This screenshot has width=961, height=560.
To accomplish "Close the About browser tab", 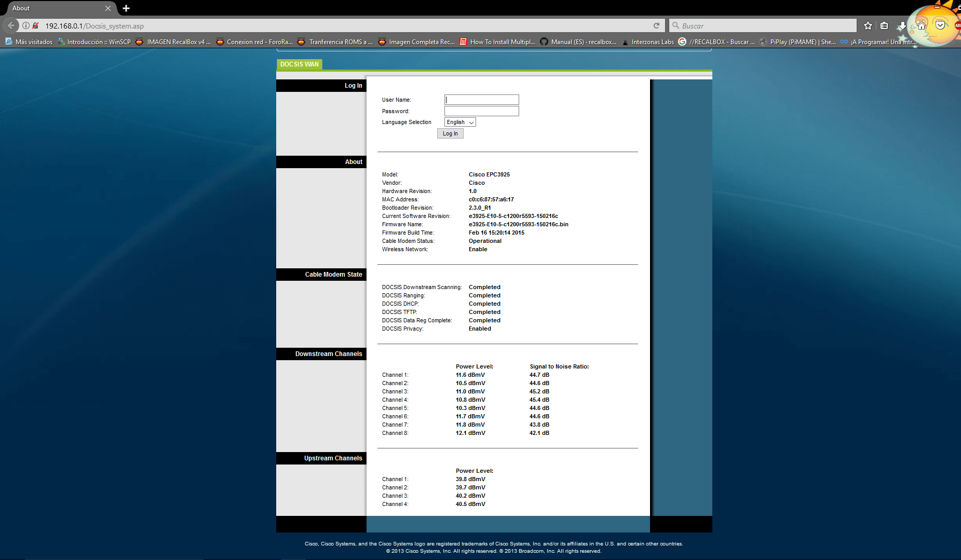I will [108, 8].
